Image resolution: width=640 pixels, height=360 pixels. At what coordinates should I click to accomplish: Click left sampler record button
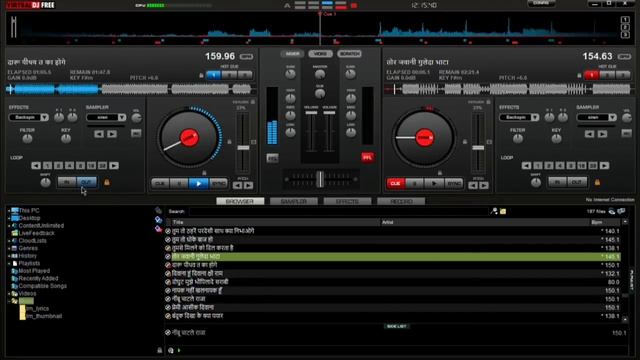coord(136,133)
